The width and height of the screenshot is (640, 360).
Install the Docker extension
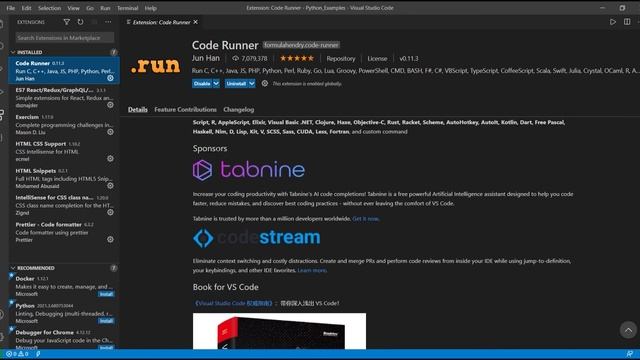(x=106, y=294)
